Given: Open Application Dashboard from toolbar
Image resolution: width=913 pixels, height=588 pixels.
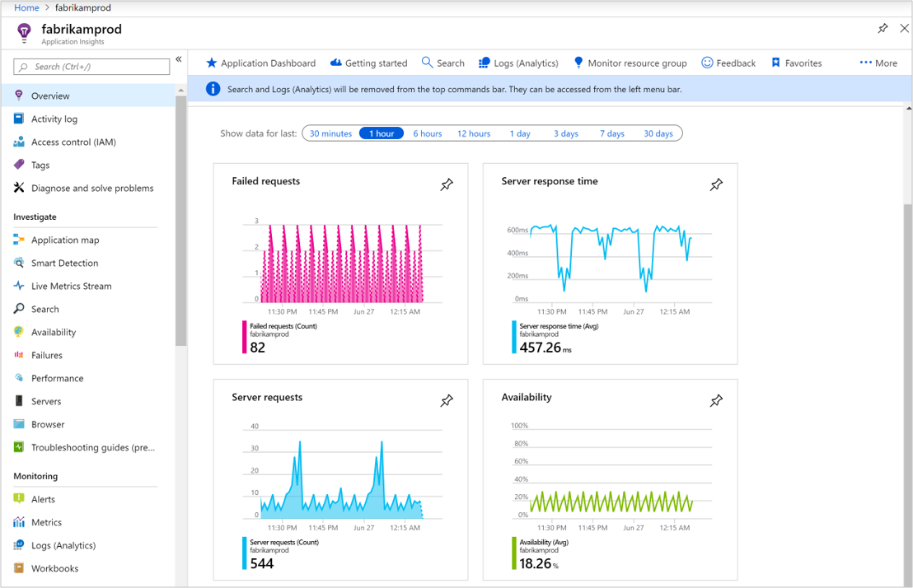Looking at the screenshot, I should (x=260, y=63).
